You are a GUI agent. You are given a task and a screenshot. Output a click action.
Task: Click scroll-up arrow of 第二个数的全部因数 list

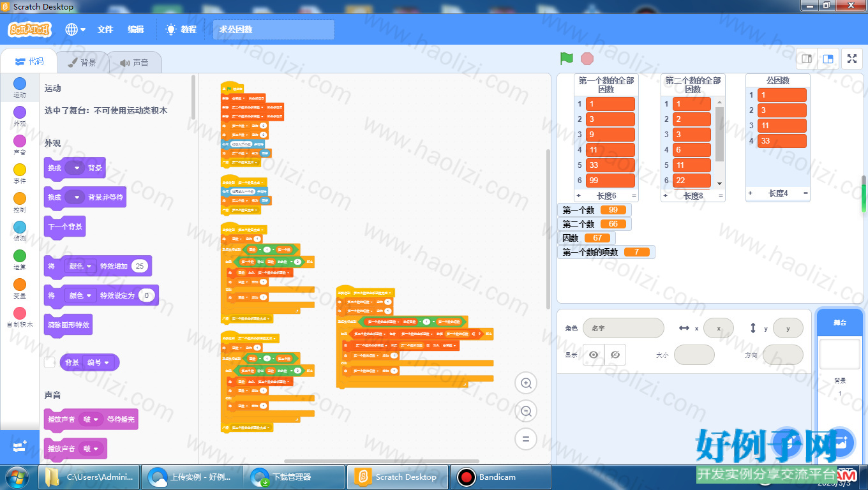pyautogui.click(x=720, y=102)
